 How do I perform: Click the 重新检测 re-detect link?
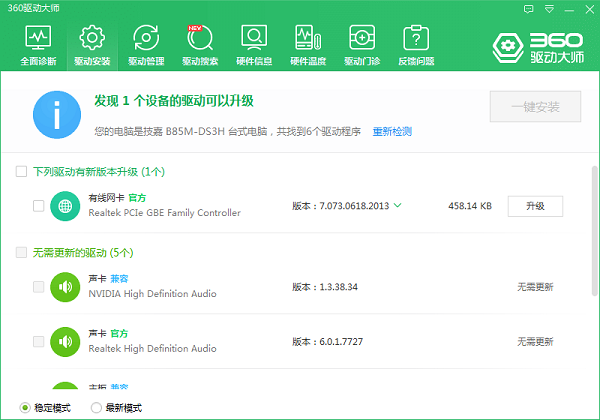[x=392, y=132]
